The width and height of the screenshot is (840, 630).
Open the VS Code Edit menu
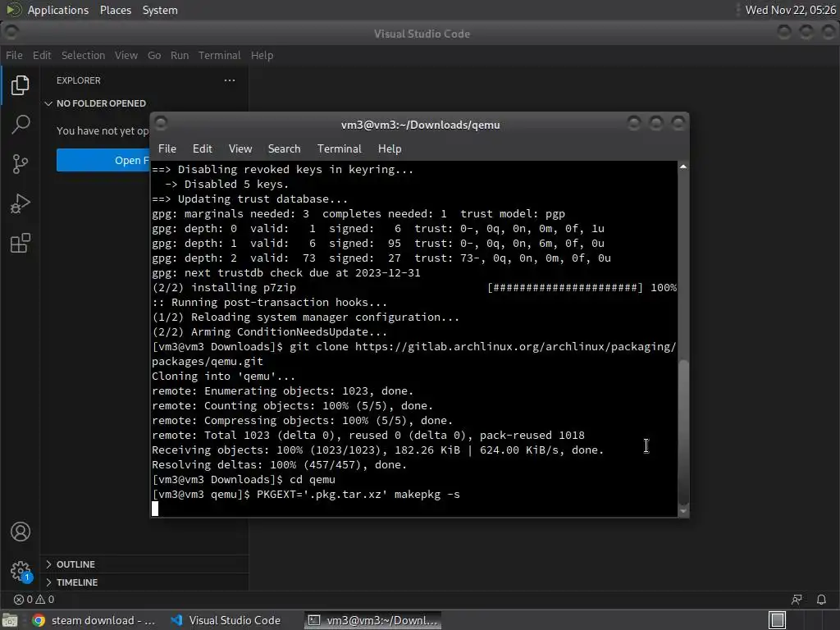[x=42, y=55]
